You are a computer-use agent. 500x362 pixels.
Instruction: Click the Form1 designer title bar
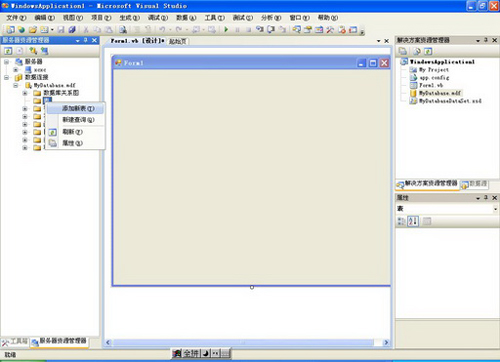[x=251, y=63]
